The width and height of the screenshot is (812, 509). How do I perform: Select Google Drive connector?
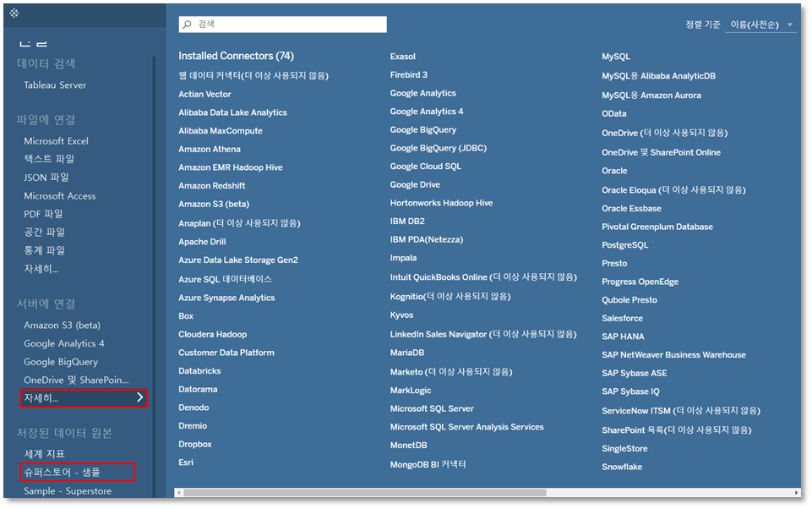(x=415, y=184)
